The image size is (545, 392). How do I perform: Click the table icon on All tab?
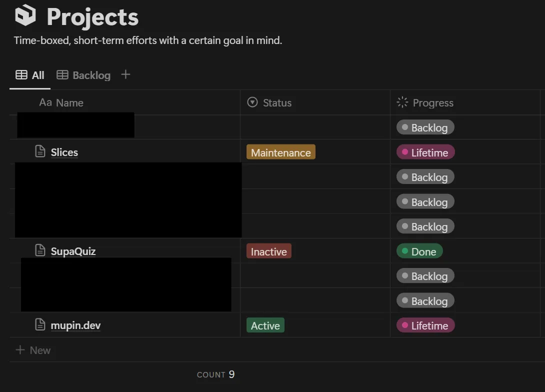click(21, 75)
